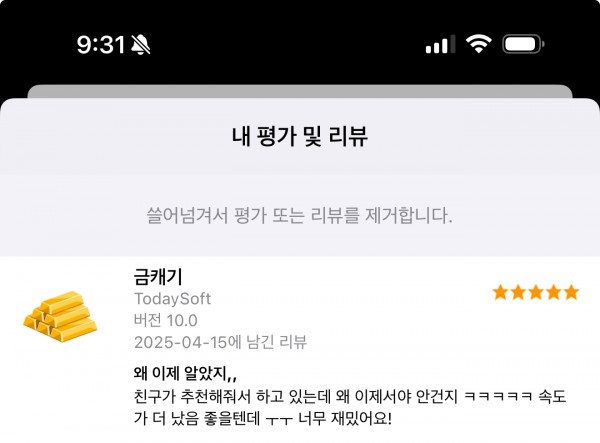600x443 pixels.
Task: Select the third orange rating star
Action: [536, 292]
